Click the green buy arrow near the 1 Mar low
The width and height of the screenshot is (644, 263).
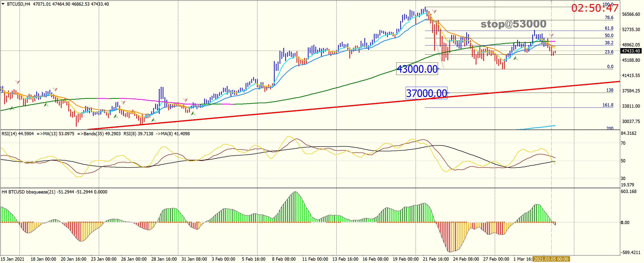pos(516,58)
